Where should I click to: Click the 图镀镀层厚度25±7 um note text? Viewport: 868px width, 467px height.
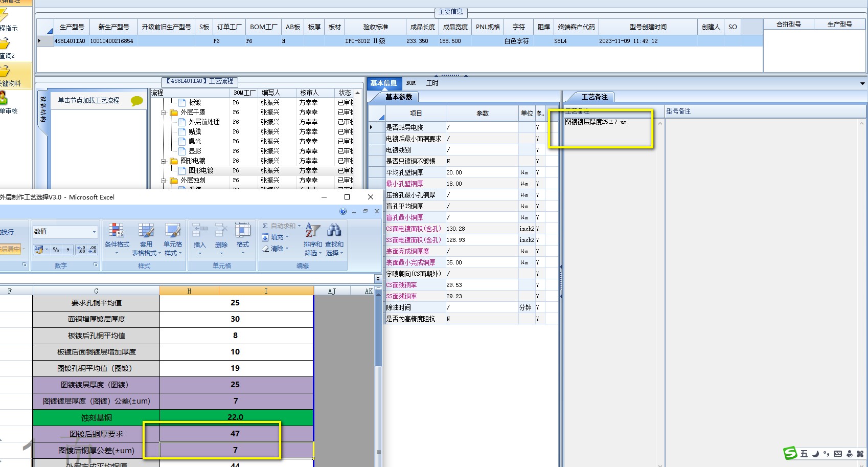click(596, 122)
